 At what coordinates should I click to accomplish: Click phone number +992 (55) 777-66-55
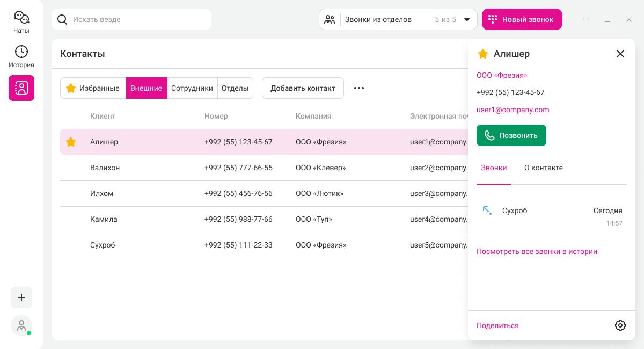pos(238,168)
